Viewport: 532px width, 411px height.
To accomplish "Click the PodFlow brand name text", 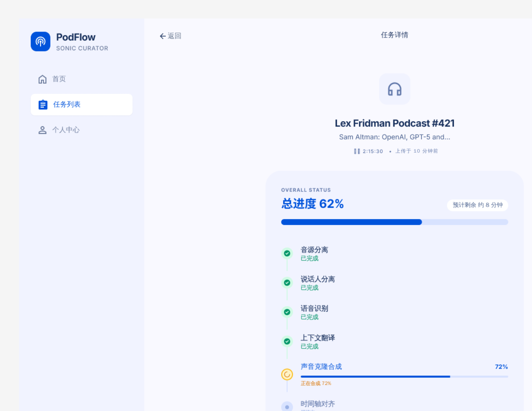I will 76,37.
